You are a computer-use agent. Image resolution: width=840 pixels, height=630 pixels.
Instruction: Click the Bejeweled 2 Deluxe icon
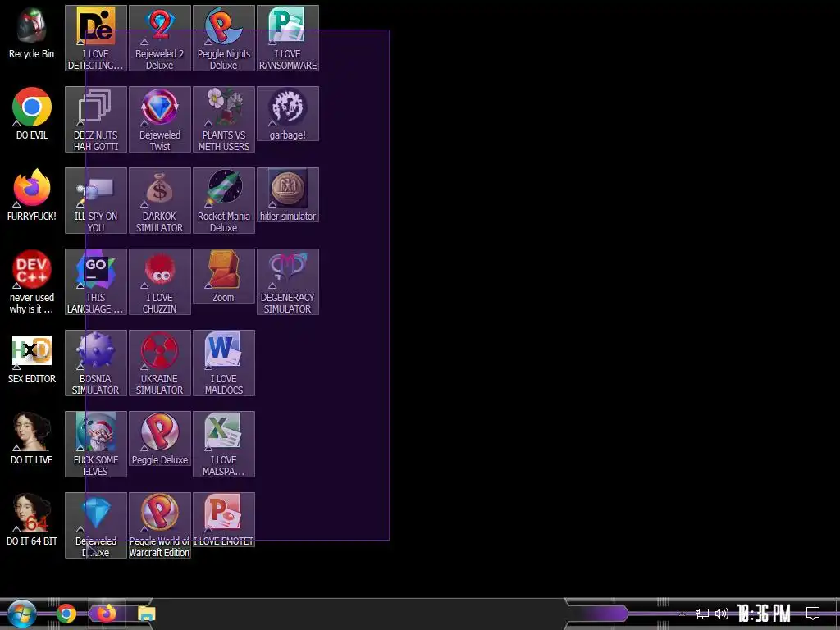pyautogui.click(x=160, y=38)
